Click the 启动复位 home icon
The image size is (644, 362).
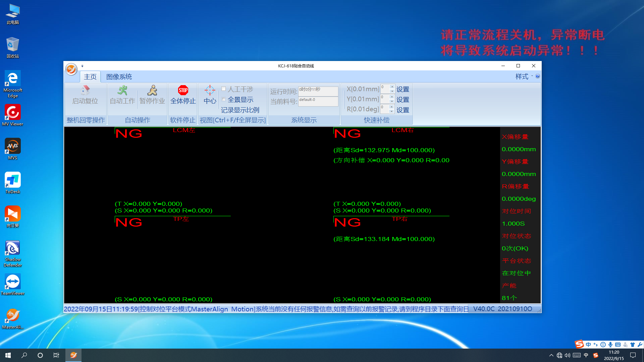click(x=85, y=90)
